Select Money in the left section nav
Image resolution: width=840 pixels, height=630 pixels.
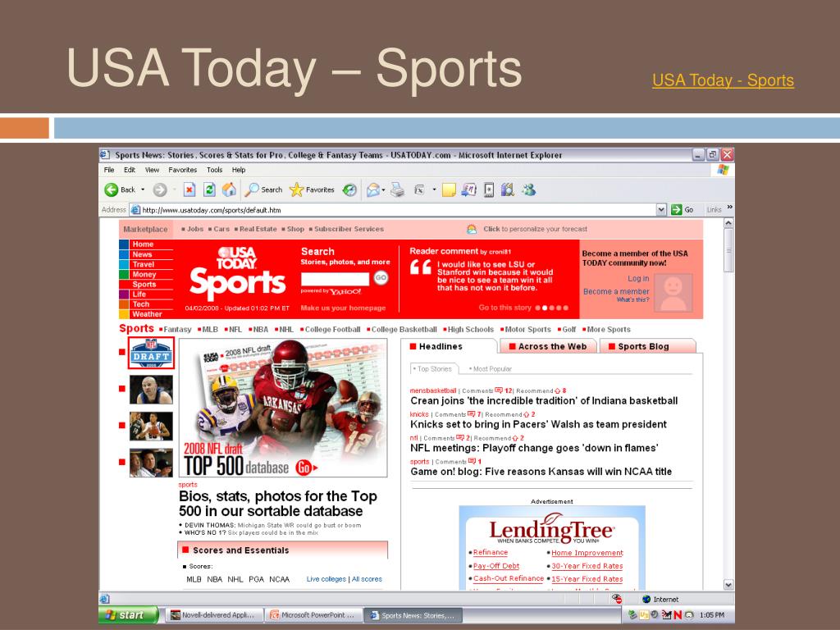click(144, 274)
